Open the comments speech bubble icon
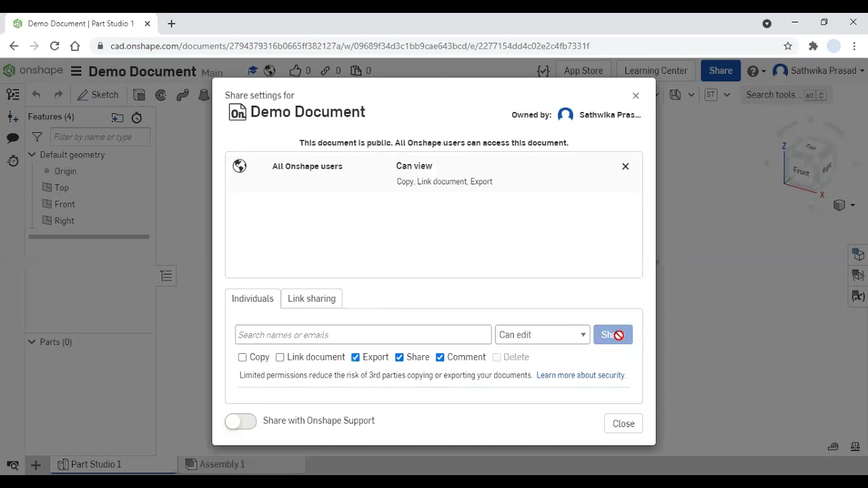 [x=12, y=138]
